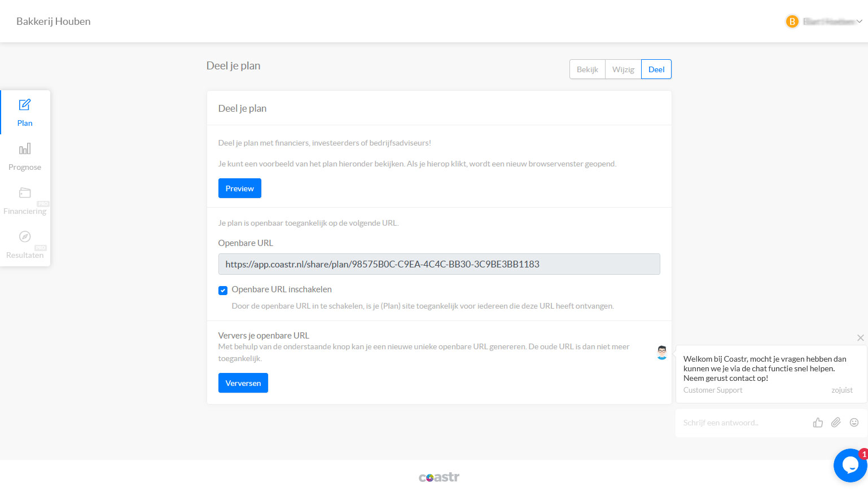The height and width of the screenshot is (492, 868).
Task: Open the Plan section in sidebar
Action: coord(25,112)
